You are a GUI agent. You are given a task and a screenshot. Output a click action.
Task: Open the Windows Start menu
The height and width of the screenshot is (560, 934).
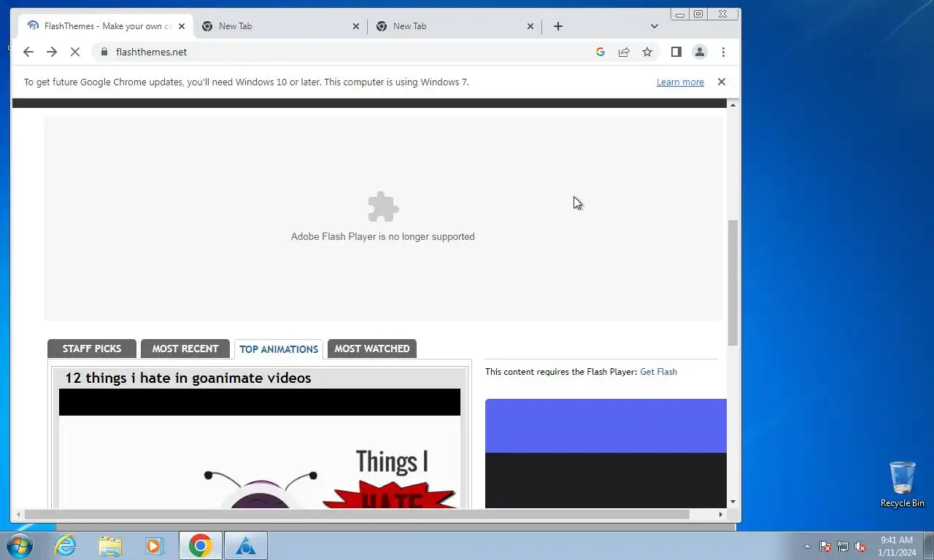19,545
